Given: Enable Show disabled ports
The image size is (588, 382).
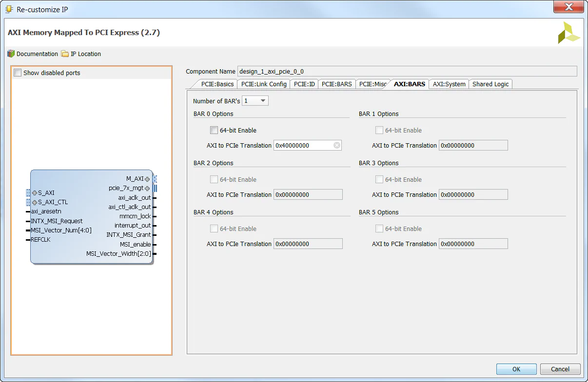Looking at the screenshot, I should (18, 72).
